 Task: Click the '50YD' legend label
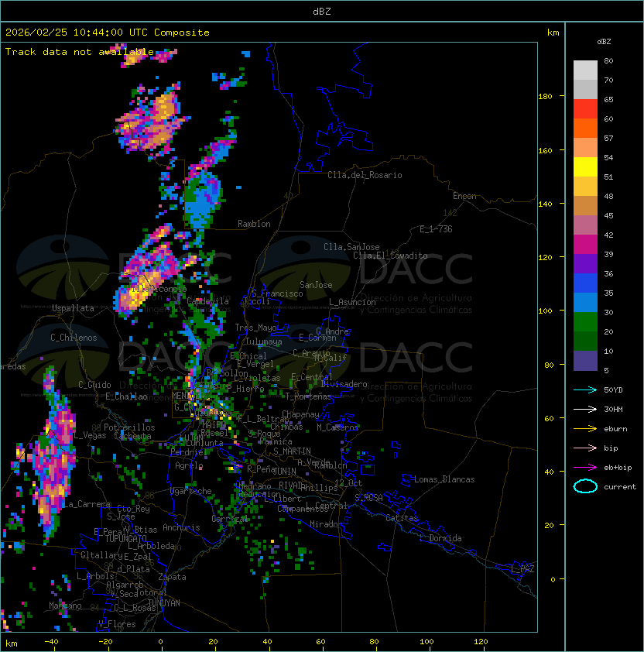[613, 390]
